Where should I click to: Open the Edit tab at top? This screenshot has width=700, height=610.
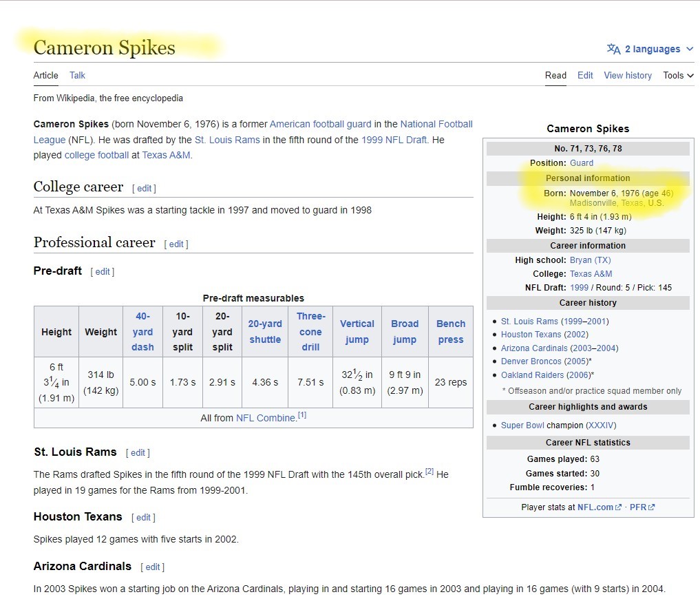tap(585, 76)
